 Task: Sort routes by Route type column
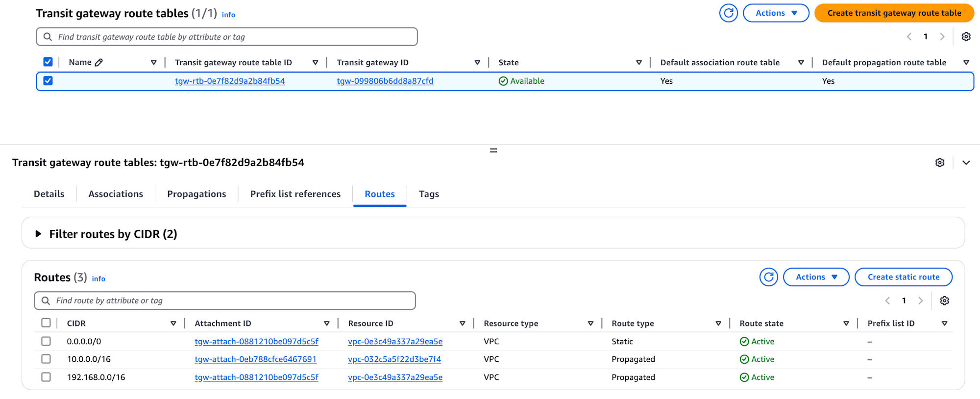click(718, 324)
